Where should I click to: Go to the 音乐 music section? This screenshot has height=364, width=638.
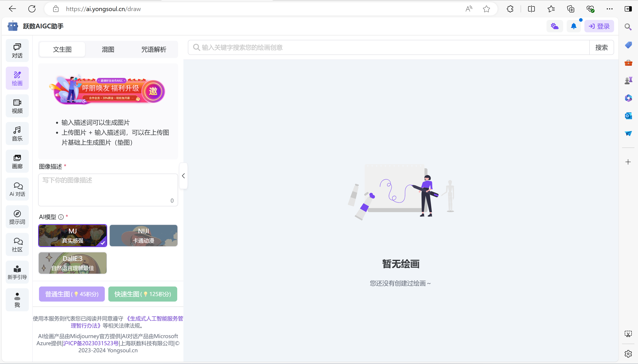point(17,134)
